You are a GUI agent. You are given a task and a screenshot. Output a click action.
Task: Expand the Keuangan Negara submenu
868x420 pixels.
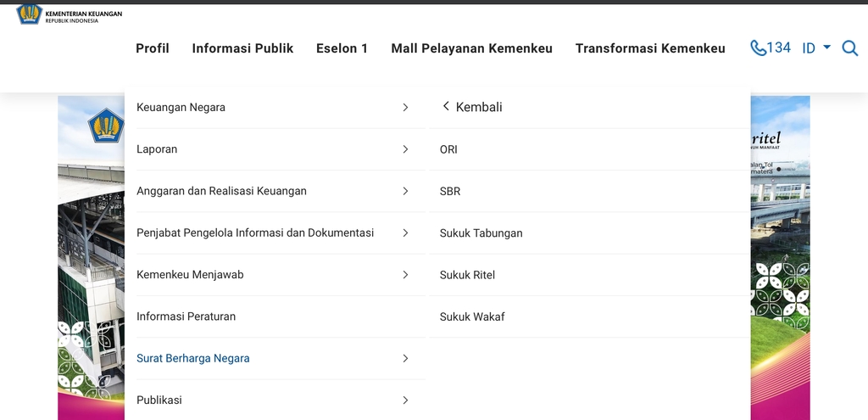pyautogui.click(x=405, y=108)
